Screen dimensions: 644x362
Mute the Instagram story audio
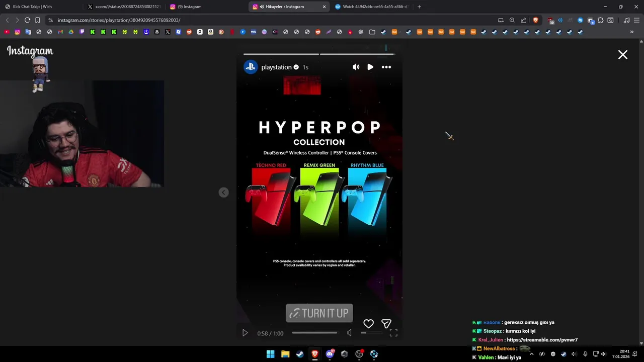point(356,67)
